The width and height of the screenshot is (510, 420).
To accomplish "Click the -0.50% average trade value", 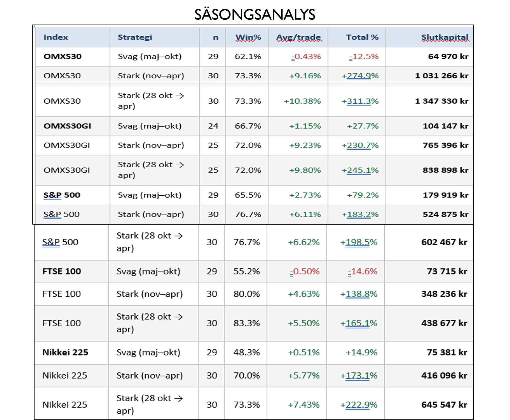I will (305, 271).
